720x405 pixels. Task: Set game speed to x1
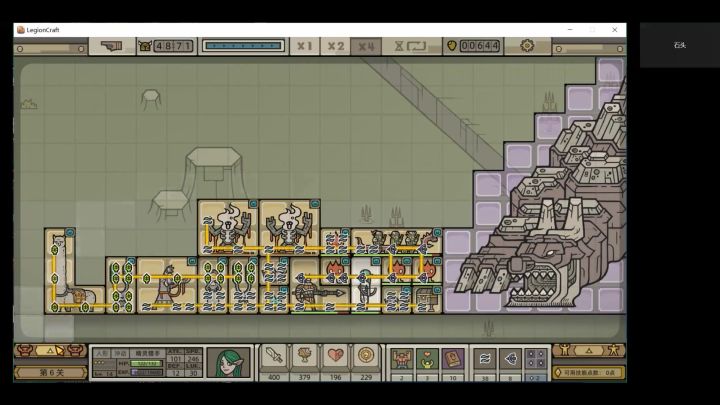point(304,46)
